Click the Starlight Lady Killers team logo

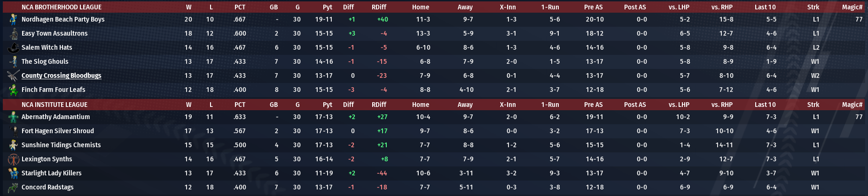tap(13, 173)
